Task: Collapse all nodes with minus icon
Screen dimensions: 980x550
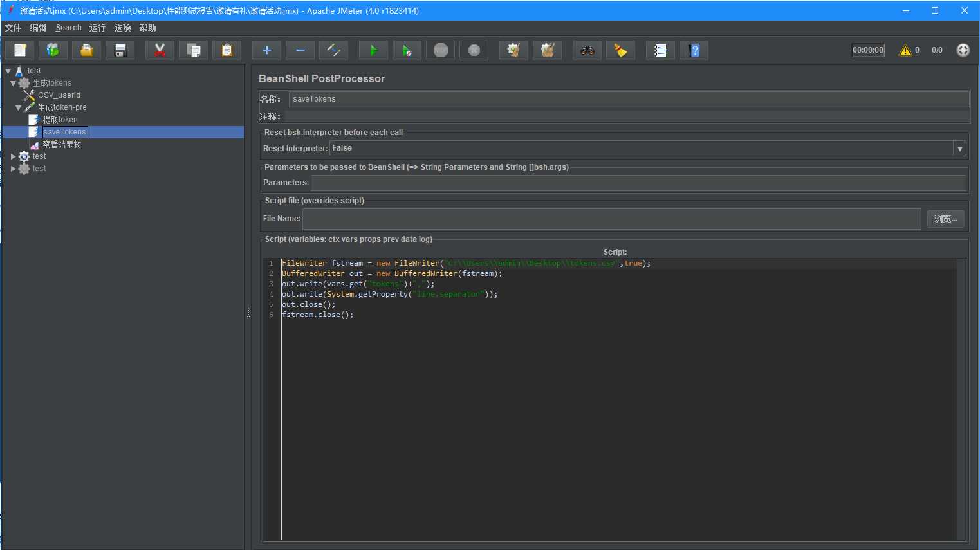Action: 300,50
